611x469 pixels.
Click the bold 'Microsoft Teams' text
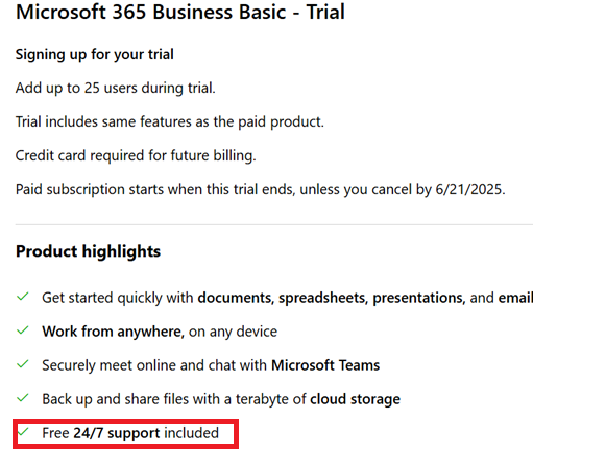tap(325, 365)
